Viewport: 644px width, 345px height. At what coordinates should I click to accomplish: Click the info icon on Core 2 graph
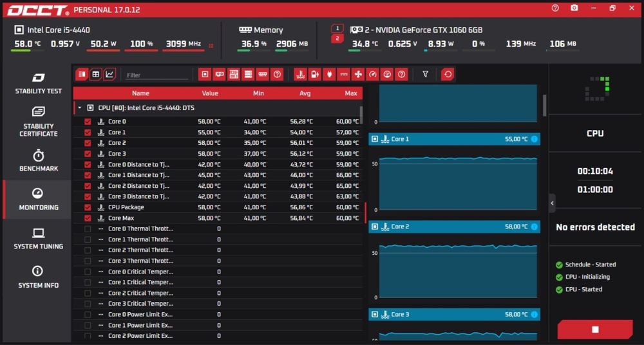tap(535, 227)
